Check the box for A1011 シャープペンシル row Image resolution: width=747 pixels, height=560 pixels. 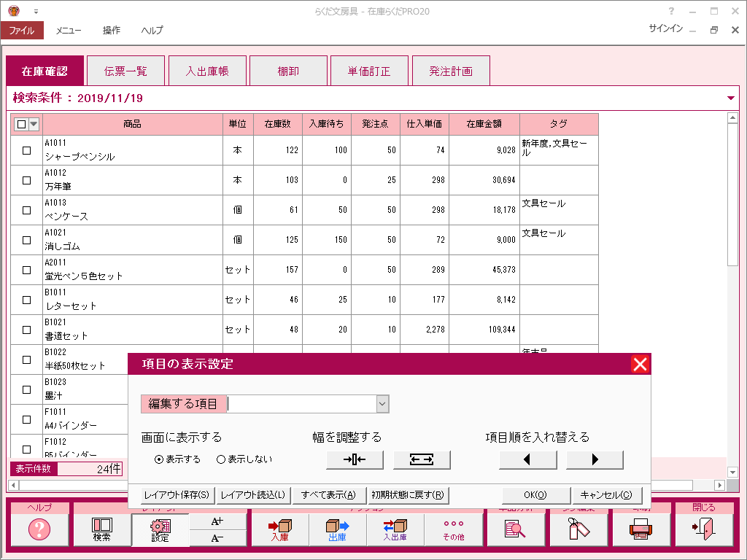27,150
